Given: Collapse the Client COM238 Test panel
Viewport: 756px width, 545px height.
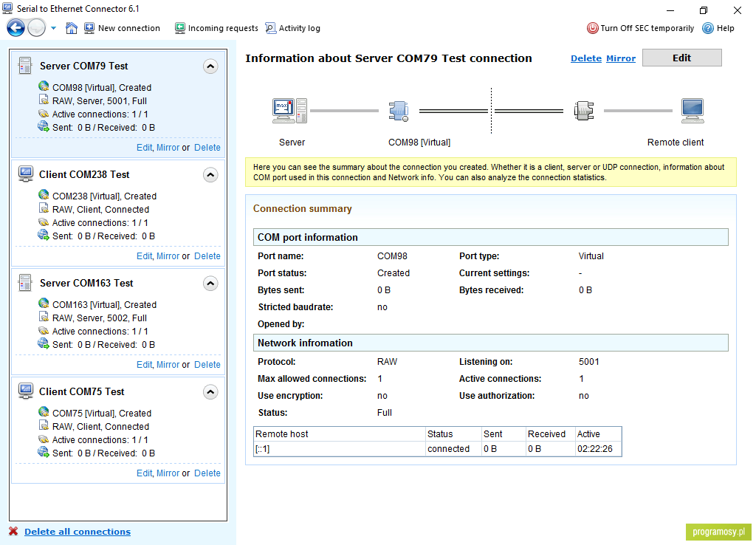Looking at the screenshot, I should coord(210,174).
